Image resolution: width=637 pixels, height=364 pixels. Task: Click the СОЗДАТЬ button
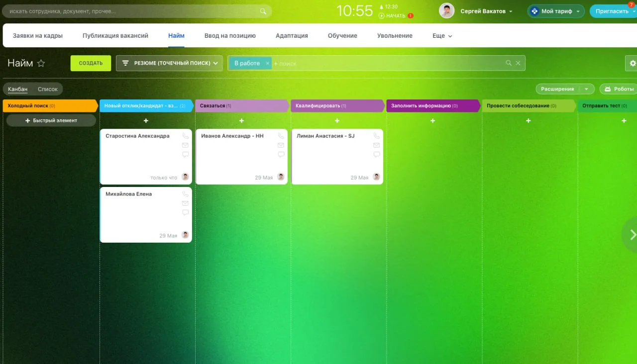[91, 63]
